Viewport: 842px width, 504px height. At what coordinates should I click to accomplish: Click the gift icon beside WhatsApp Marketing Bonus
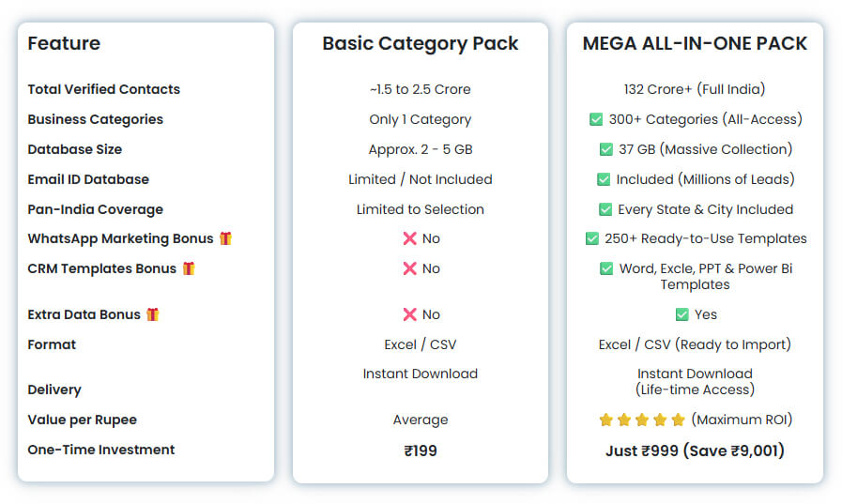tap(225, 239)
